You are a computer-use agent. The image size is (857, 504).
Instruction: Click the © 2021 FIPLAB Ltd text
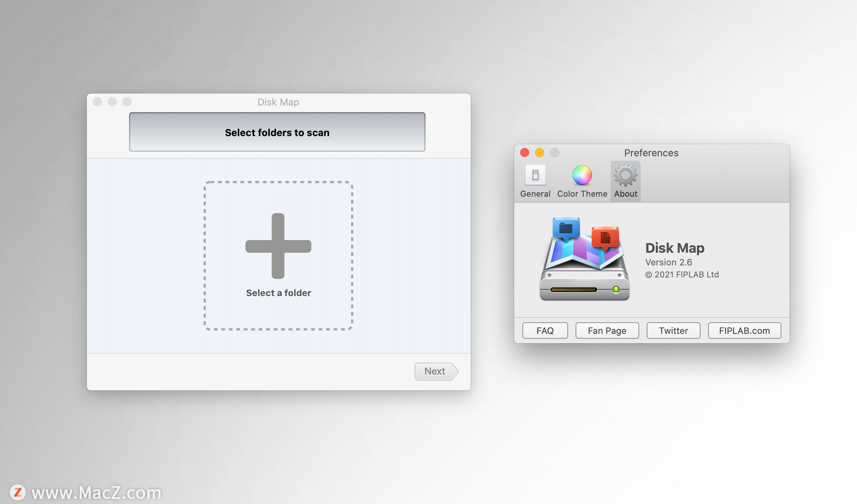(682, 275)
